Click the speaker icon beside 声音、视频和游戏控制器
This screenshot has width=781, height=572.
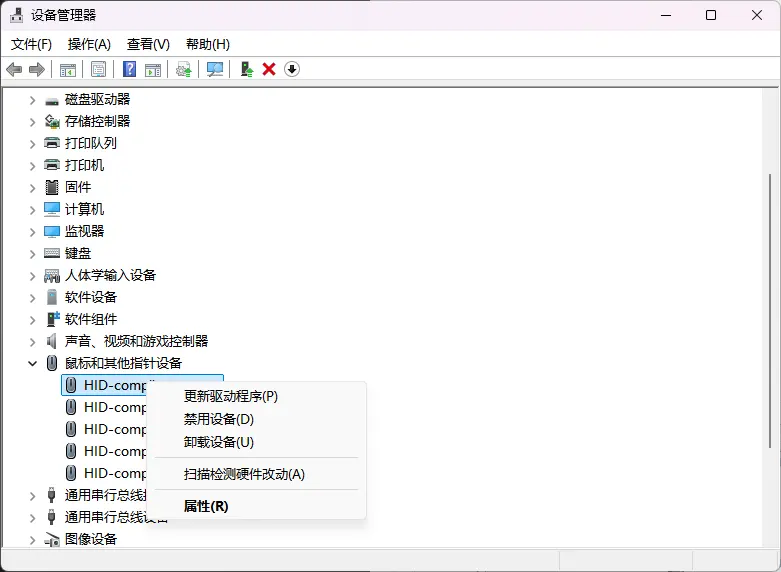(x=51, y=341)
